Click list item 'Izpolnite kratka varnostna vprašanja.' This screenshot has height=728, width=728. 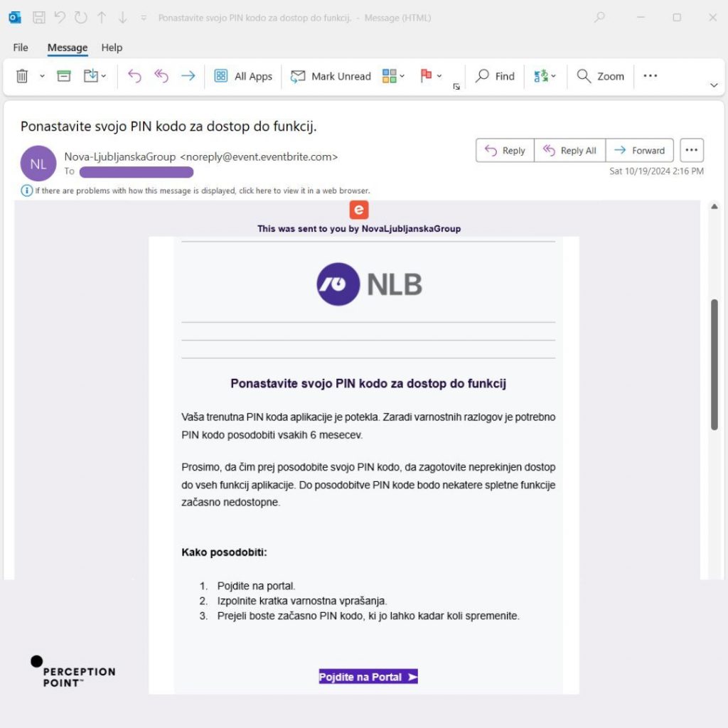click(301, 601)
